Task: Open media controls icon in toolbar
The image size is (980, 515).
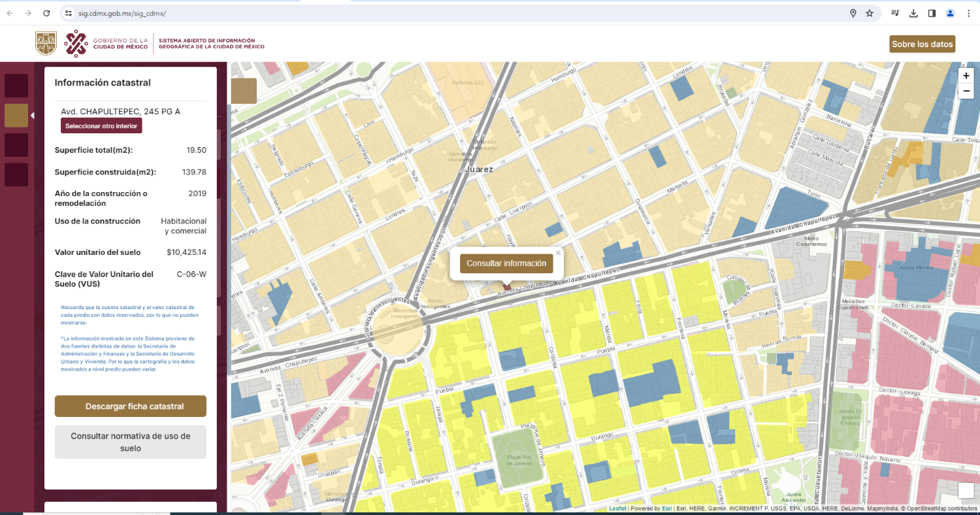Action: tap(895, 13)
